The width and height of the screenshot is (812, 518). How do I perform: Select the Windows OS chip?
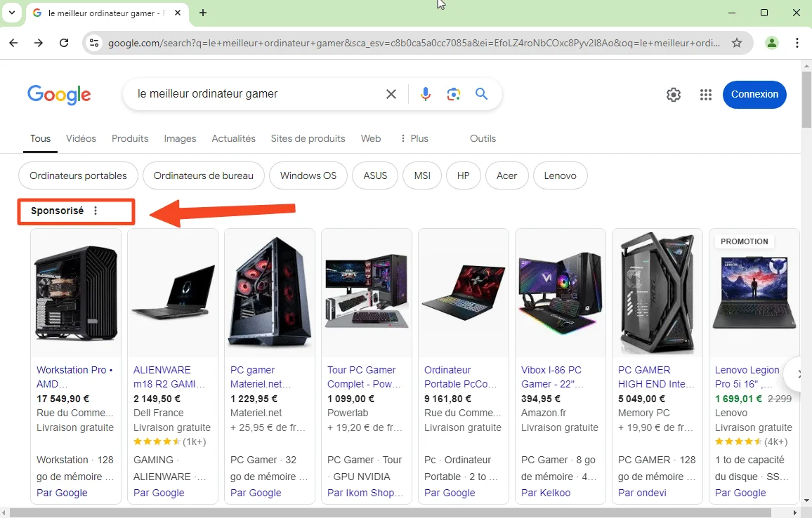308,175
